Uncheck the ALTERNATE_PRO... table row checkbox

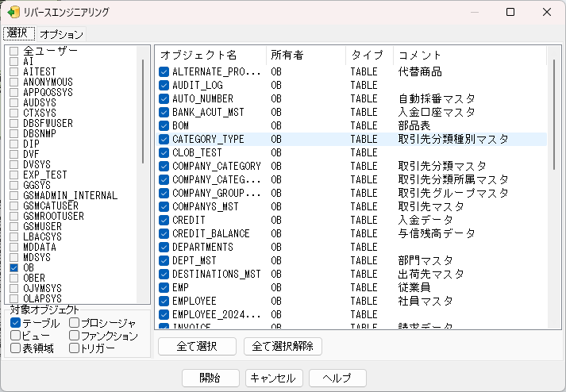click(x=164, y=71)
